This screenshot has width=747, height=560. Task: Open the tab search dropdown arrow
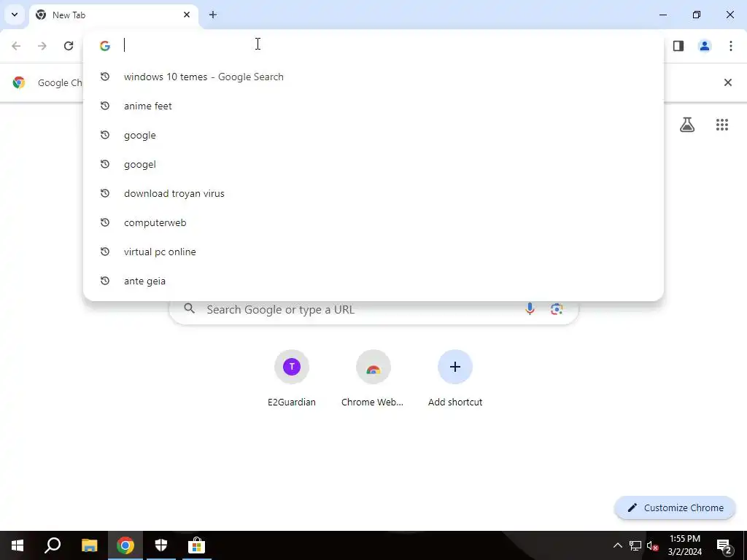15,15
